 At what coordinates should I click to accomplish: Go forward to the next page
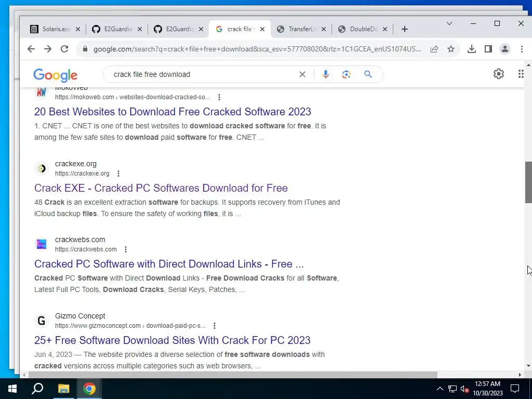point(48,49)
